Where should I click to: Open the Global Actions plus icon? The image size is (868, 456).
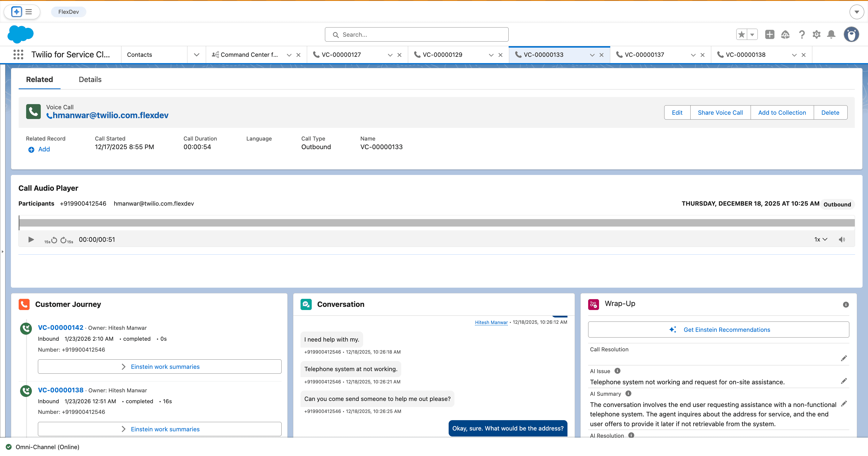tap(770, 34)
